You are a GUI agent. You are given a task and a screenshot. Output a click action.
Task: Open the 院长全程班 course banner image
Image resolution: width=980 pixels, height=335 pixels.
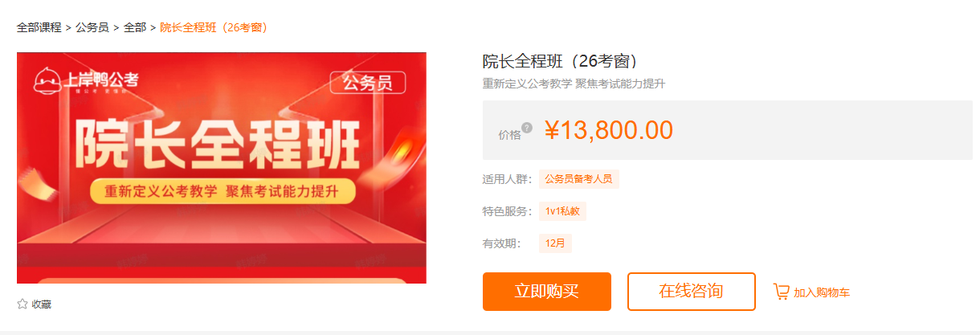tap(222, 168)
